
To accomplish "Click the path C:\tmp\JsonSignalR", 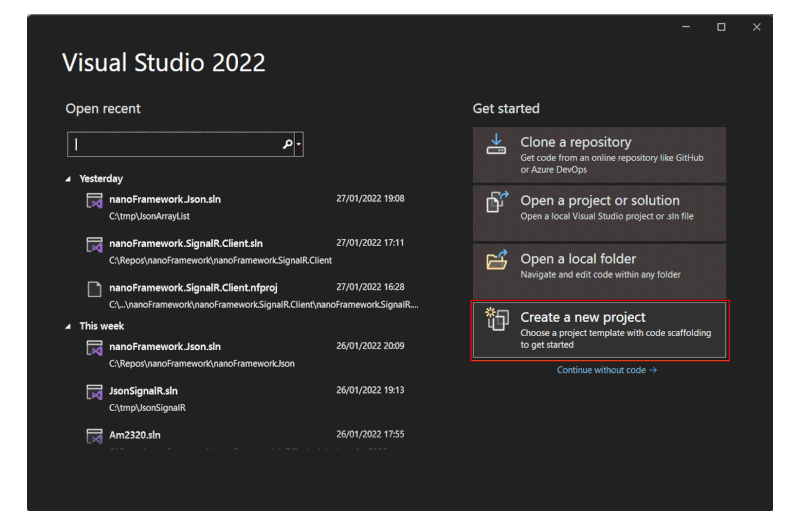I will 147,408.
